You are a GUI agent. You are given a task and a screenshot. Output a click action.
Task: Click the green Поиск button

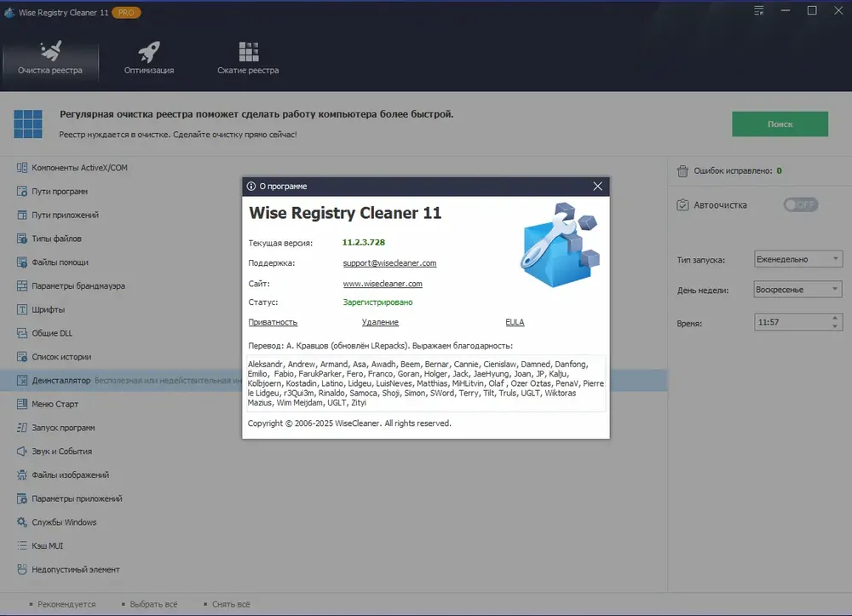coord(780,124)
